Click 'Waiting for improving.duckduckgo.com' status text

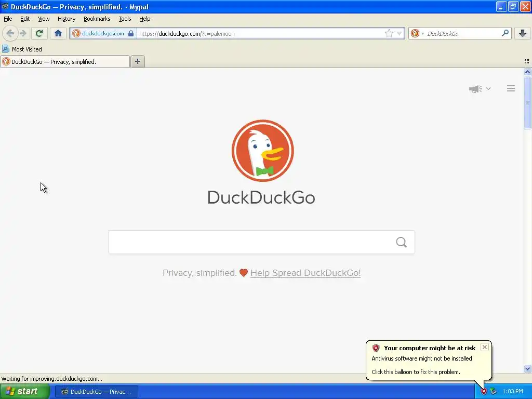(x=51, y=379)
